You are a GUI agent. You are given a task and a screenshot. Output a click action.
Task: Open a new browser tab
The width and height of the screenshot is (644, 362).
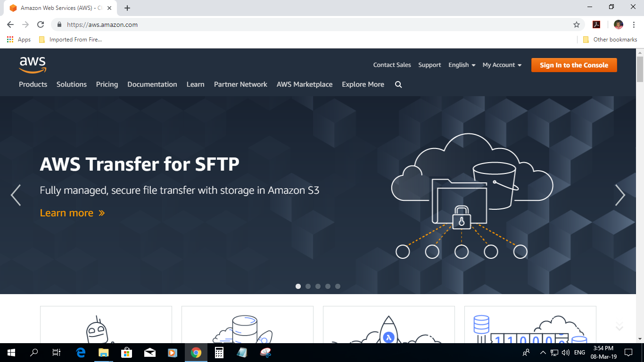[127, 8]
